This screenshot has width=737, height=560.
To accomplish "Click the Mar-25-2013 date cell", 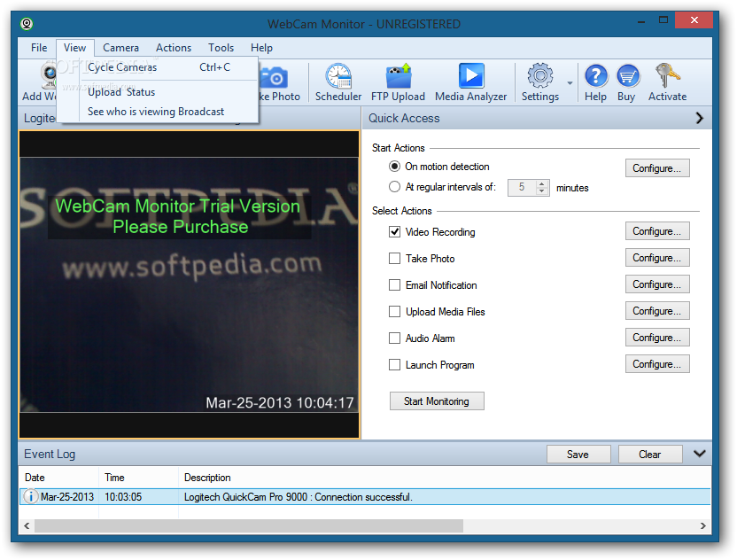I will pyautogui.click(x=67, y=496).
